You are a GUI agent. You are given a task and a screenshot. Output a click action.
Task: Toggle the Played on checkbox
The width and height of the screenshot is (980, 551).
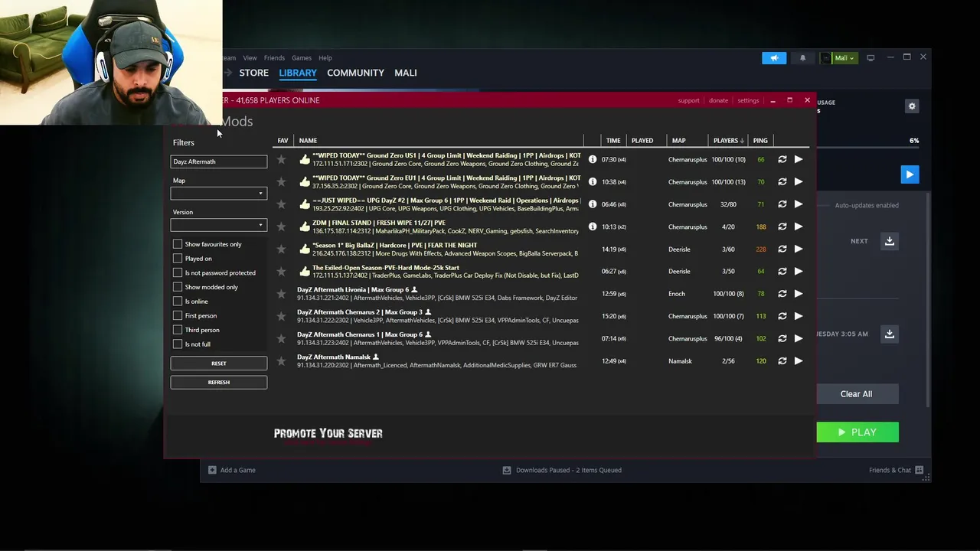point(178,258)
